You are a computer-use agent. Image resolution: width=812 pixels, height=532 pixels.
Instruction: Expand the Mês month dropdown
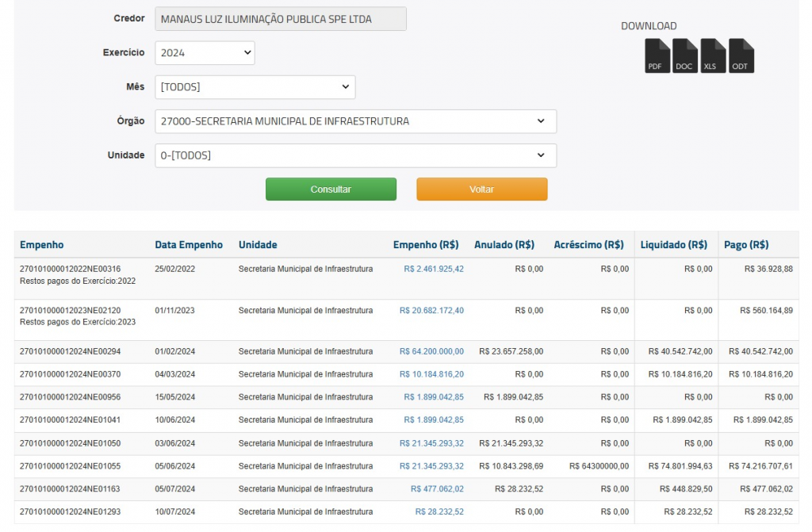pos(255,87)
